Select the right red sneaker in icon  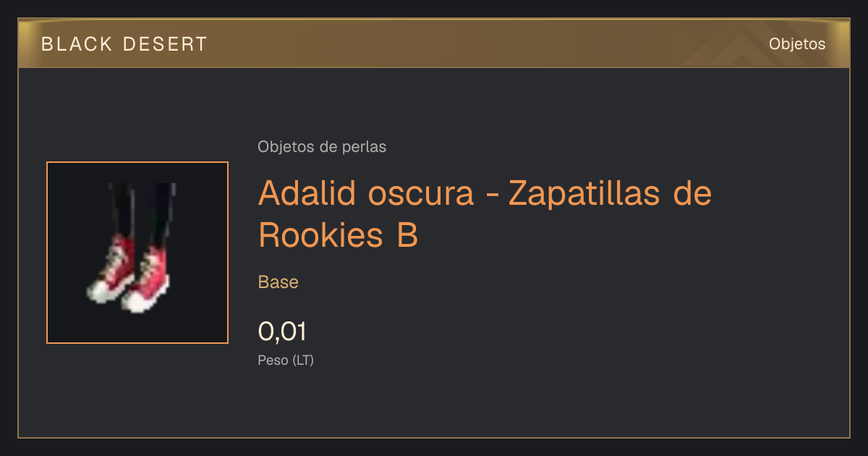click(x=147, y=279)
